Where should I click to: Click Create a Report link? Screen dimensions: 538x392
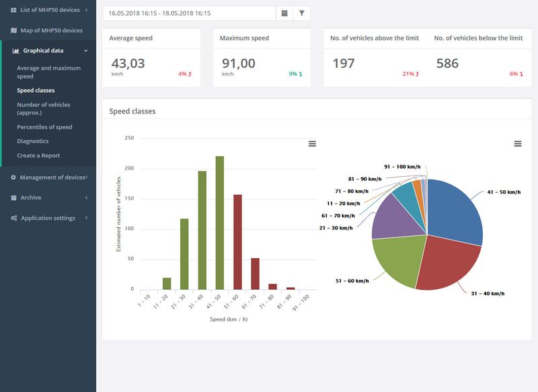[38, 155]
